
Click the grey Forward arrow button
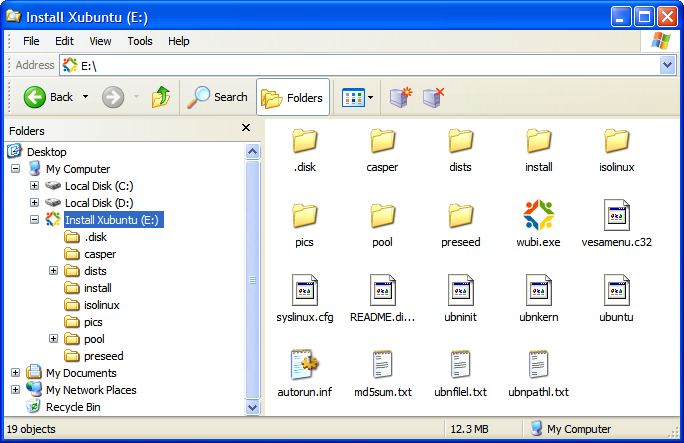point(113,97)
